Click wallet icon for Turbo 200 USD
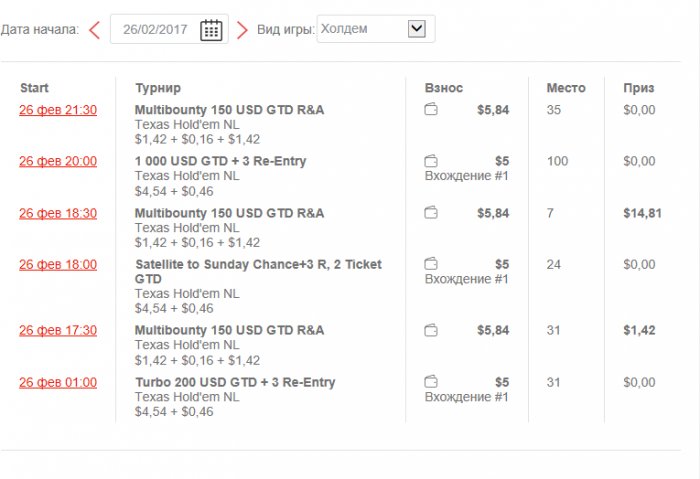 coord(431,382)
